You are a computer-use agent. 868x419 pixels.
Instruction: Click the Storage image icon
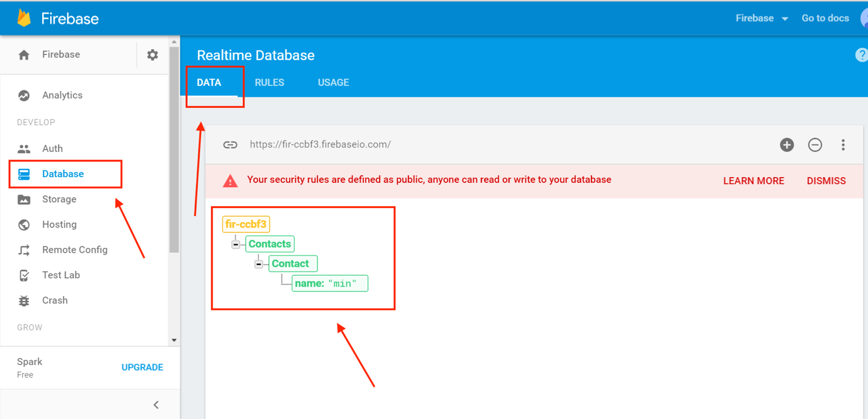click(x=24, y=199)
